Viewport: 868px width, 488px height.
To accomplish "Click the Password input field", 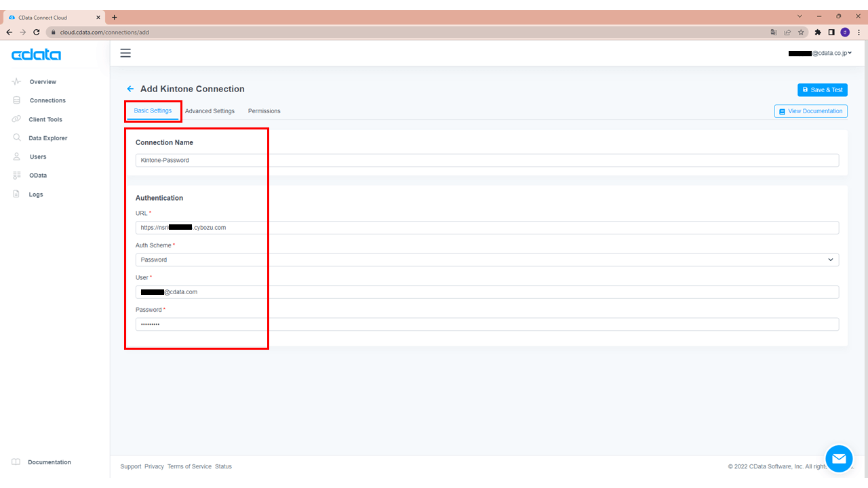I will 487,324.
